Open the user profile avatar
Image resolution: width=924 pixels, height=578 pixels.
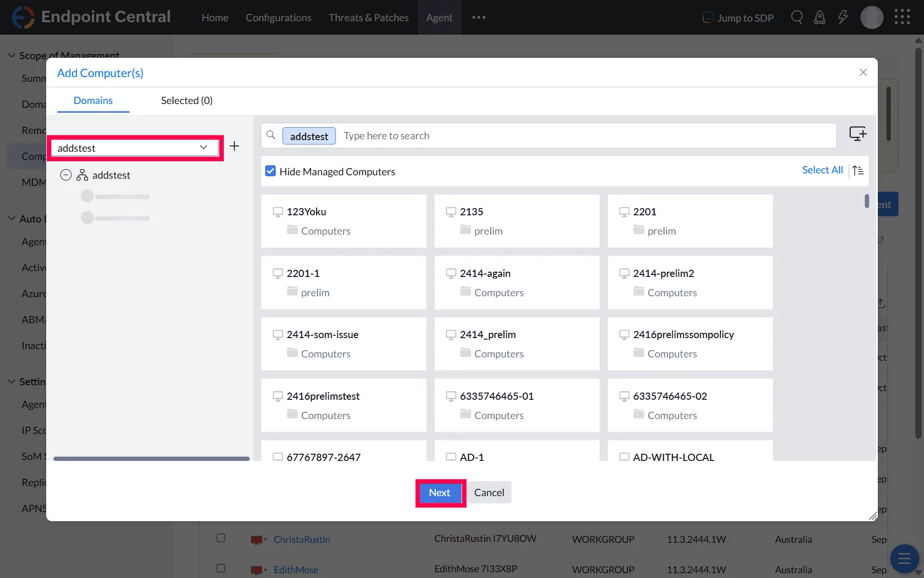tap(872, 17)
